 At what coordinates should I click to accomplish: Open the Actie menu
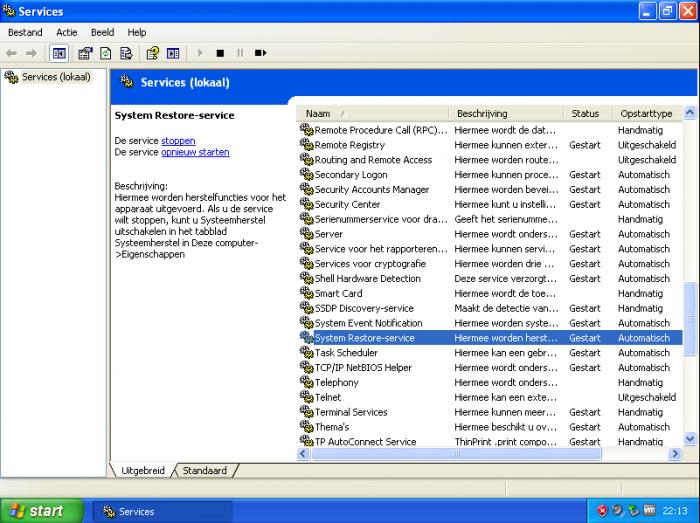tap(67, 33)
